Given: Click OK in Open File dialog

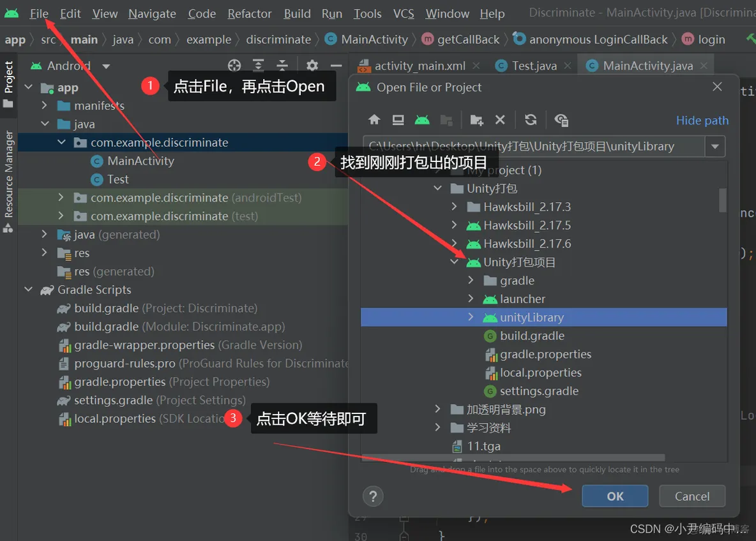Looking at the screenshot, I should pyautogui.click(x=615, y=496).
